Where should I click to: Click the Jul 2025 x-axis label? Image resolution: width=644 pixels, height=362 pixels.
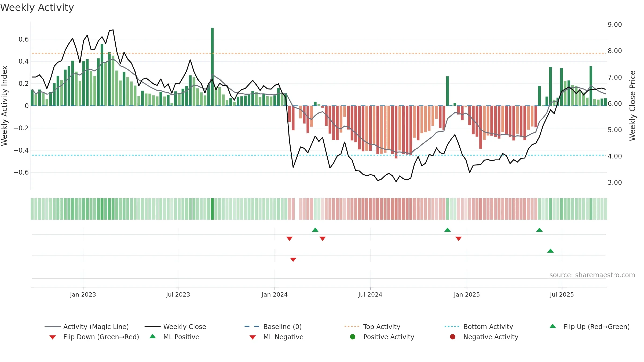[562, 294]
